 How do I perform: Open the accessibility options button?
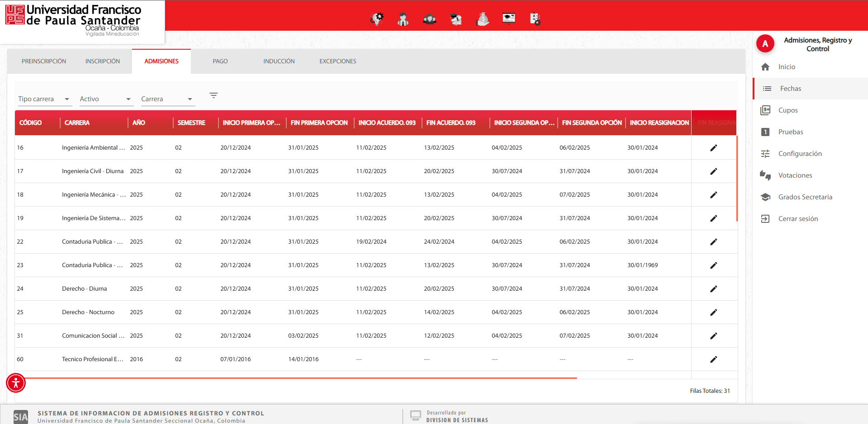click(x=16, y=383)
